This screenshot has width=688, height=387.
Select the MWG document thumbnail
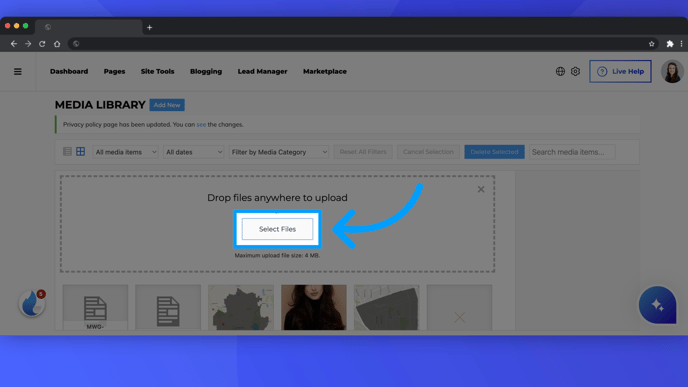[95, 307]
